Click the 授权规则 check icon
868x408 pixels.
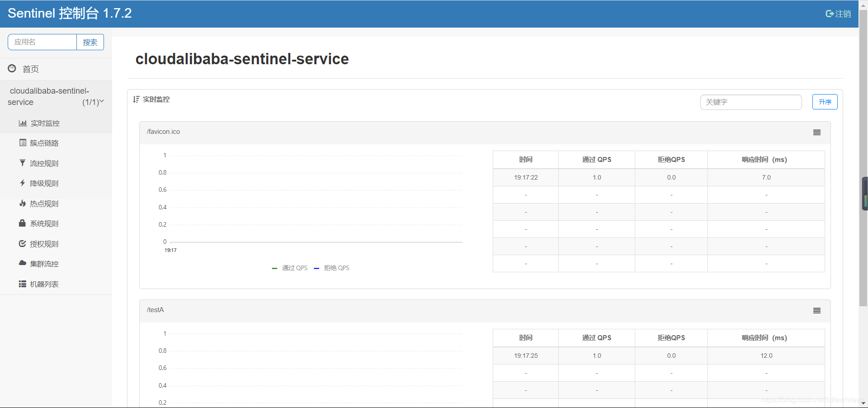click(x=23, y=243)
